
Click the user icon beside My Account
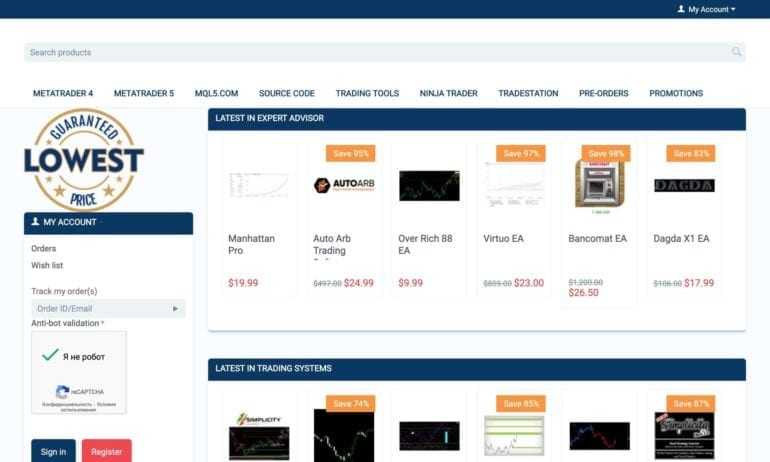681,9
